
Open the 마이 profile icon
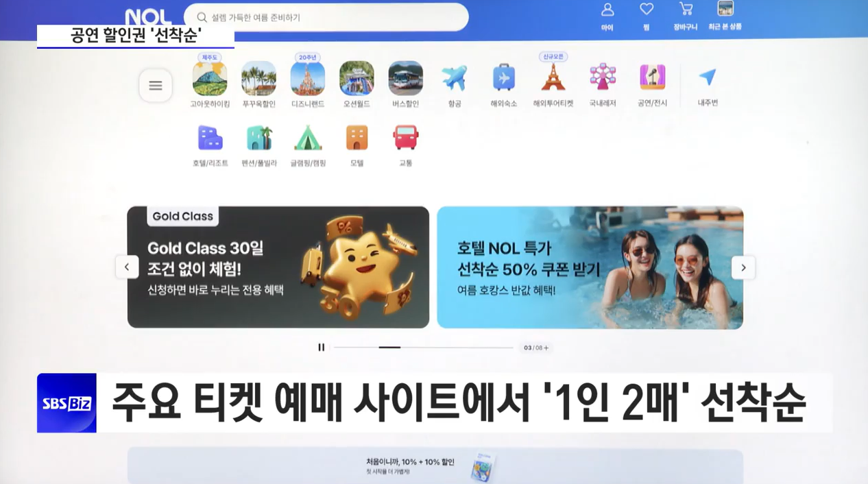click(x=607, y=10)
